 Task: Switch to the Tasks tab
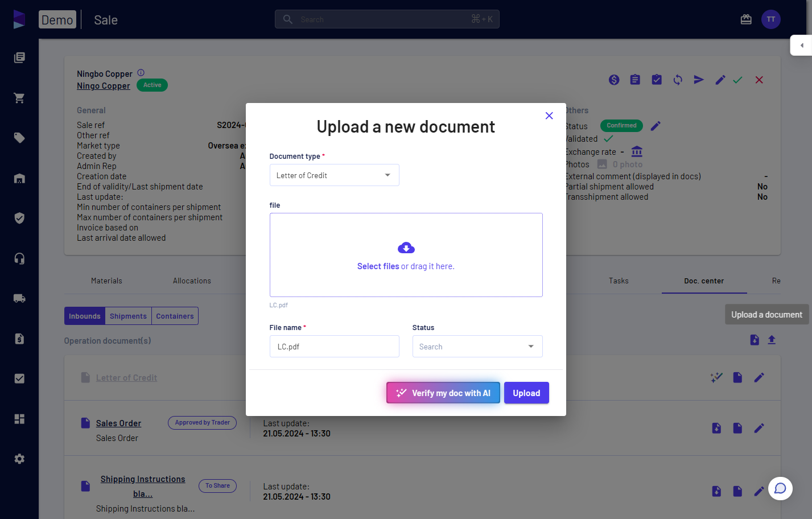pos(619,281)
